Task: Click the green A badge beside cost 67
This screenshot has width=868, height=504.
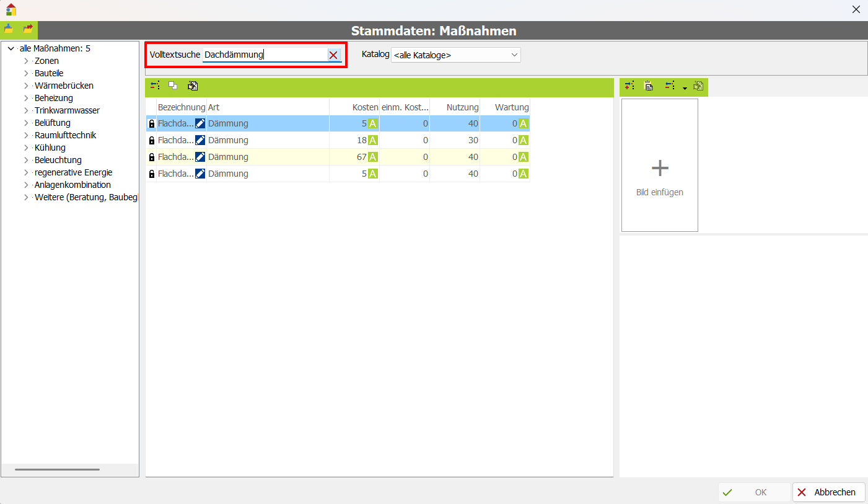Action: click(x=372, y=157)
